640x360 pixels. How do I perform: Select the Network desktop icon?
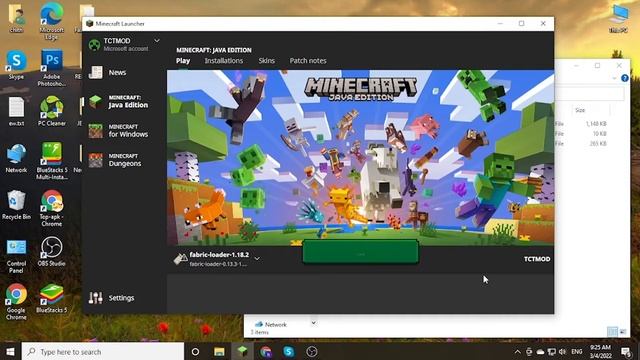point(16,158)
